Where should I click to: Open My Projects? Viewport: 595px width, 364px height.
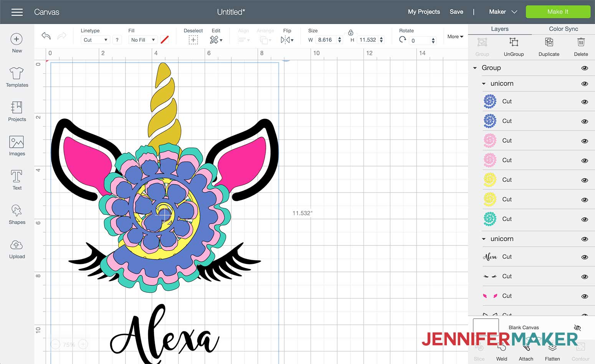pos(424,12)
